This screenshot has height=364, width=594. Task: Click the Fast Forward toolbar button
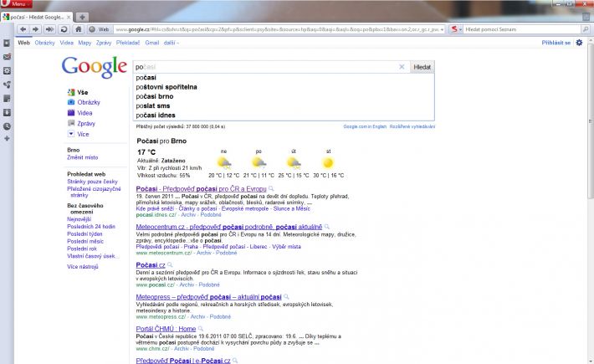pyautogui.click(x=49, y=29)
